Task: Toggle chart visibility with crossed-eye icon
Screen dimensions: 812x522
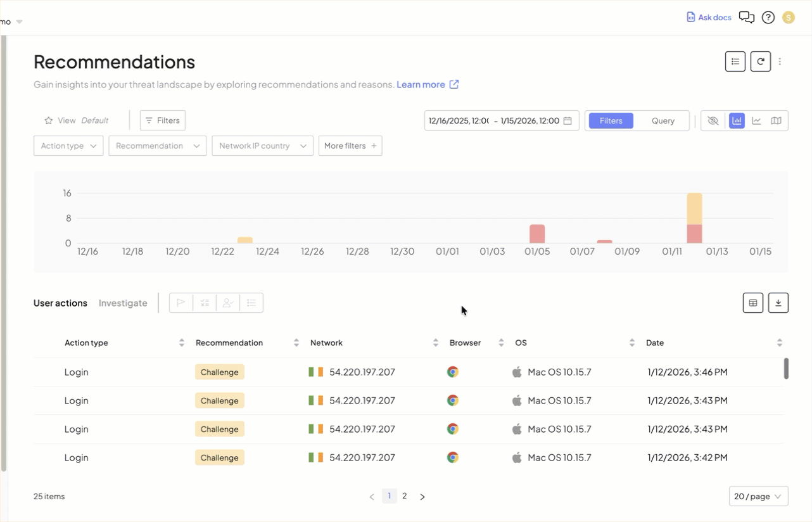Action: click(x=713, y=121)
